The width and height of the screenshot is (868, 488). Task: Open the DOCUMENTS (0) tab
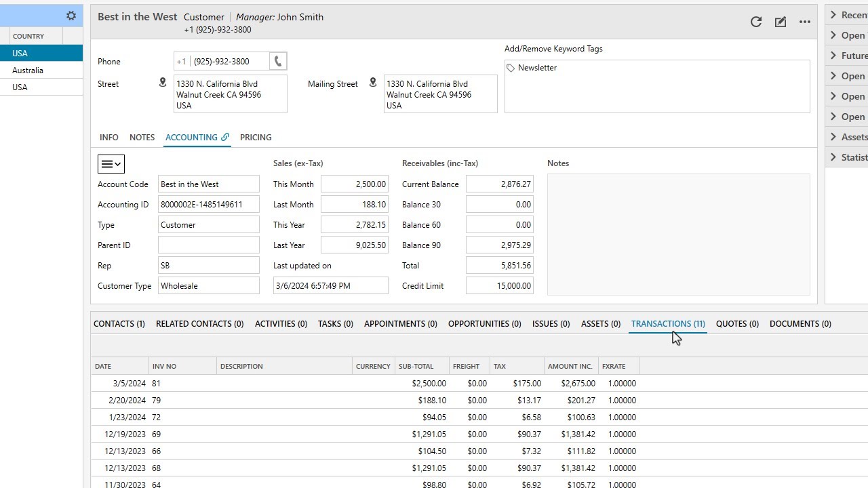[x=800, y=324]
